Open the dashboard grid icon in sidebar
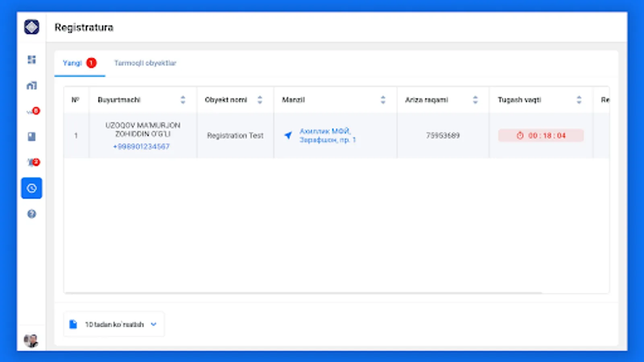This screenshot has width=644, height=362. pos(31,60)
